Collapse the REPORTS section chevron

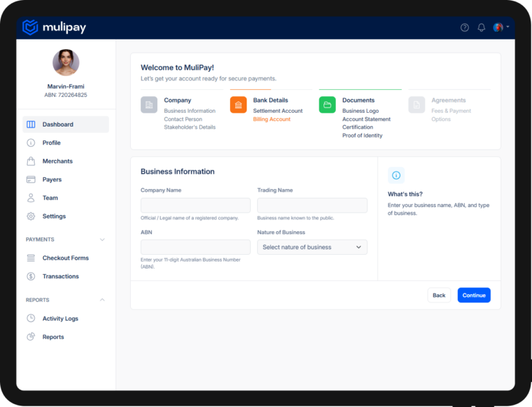(102, 300)
